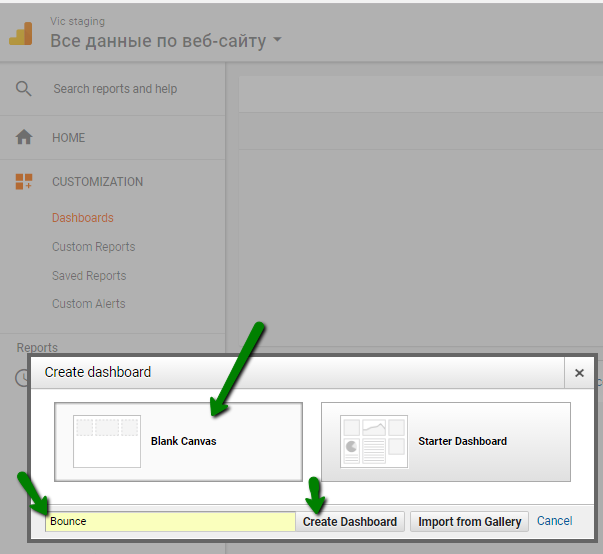
Task: Open Dashboards in the sidebar
Action: pos(83,218)
